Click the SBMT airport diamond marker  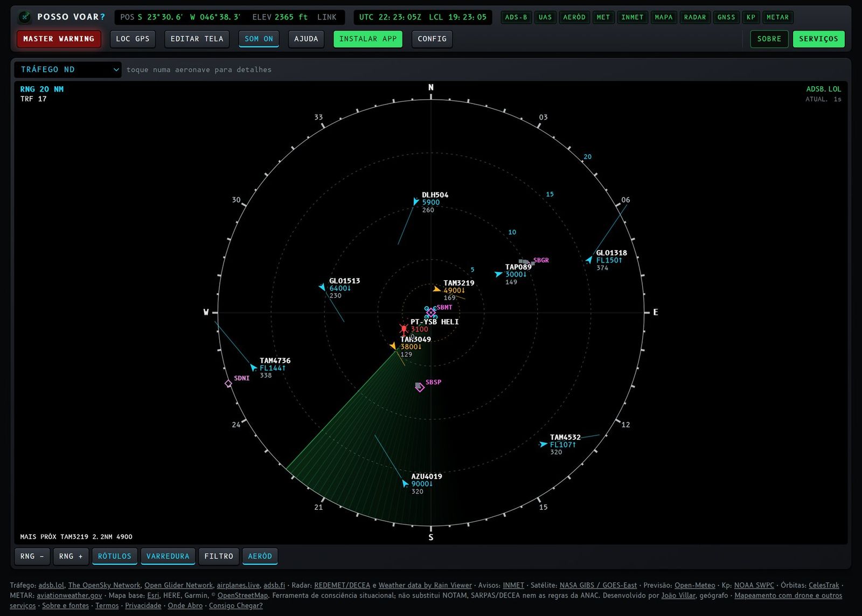[430, 313]
